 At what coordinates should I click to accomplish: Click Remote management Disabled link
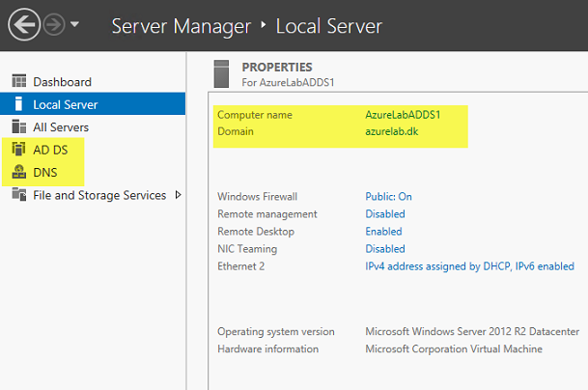click(385, 213)
